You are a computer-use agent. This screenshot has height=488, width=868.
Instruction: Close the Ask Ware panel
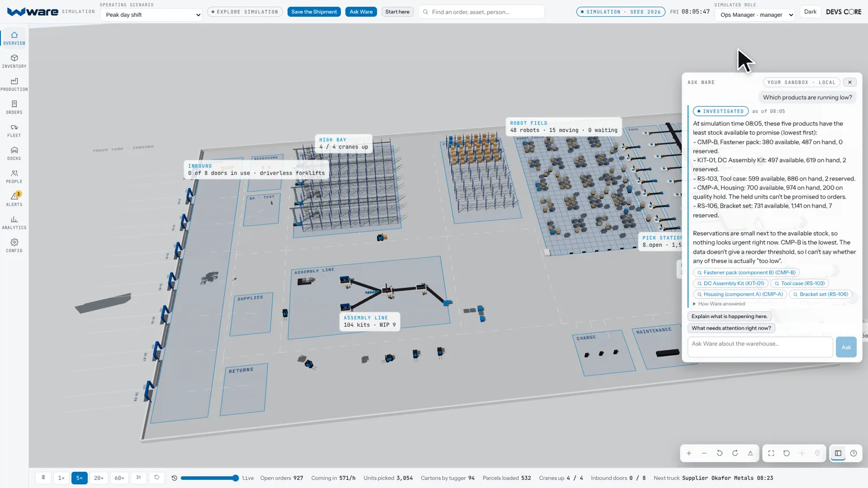click(x=850, y=82)
